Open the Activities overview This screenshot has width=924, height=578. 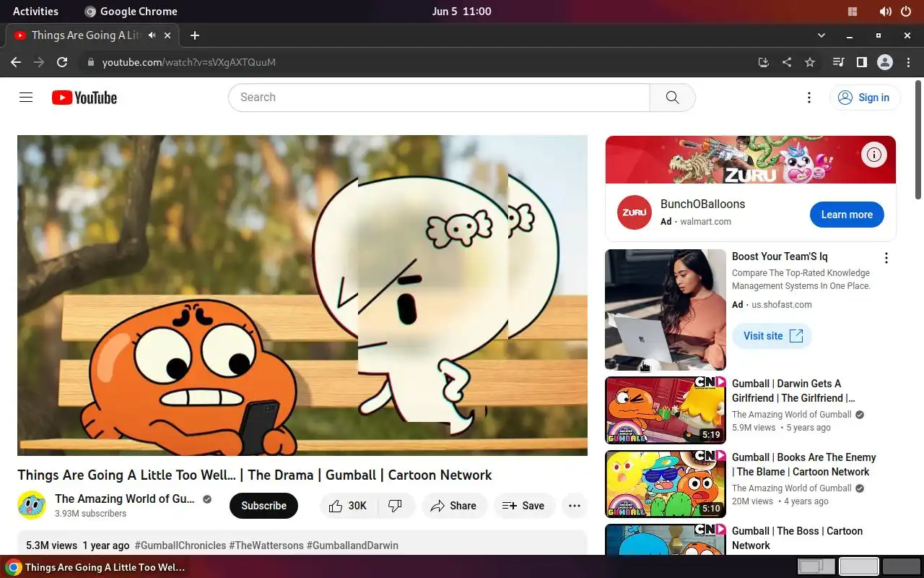35,11
